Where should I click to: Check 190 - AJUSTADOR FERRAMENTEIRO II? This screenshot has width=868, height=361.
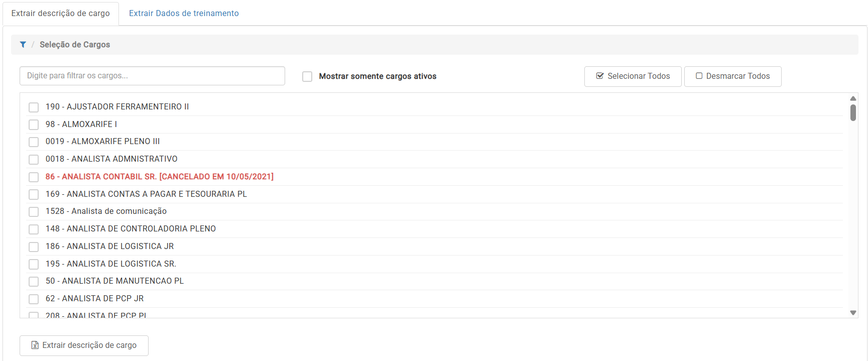pyautogui.click(x=34, y=107)
